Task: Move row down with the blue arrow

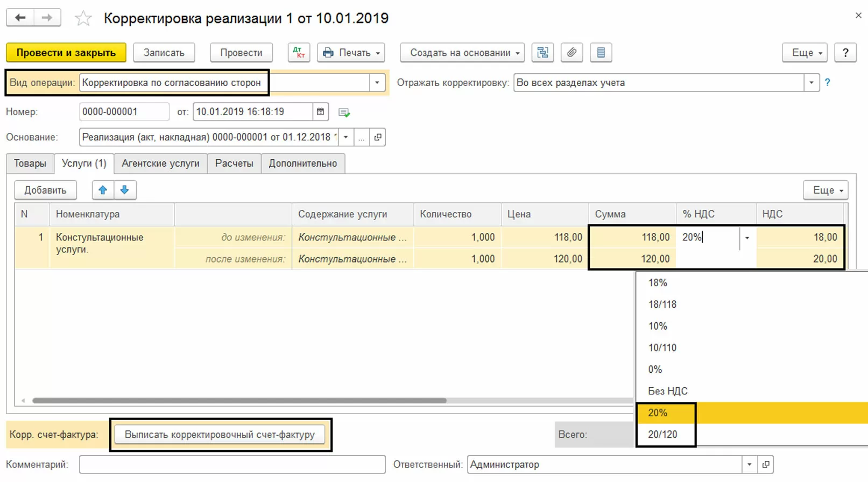Action: coord(125,190)
